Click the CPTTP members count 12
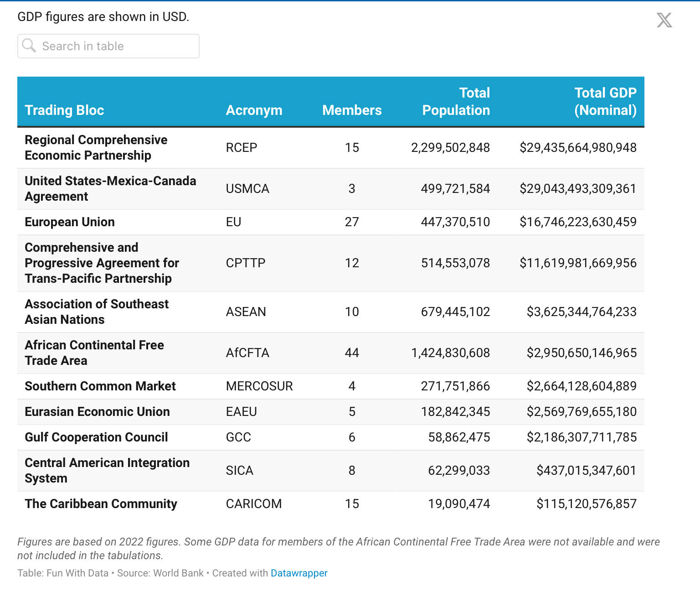Image resolution: width=700 pixels, height=597 pixels. [352, 263]
